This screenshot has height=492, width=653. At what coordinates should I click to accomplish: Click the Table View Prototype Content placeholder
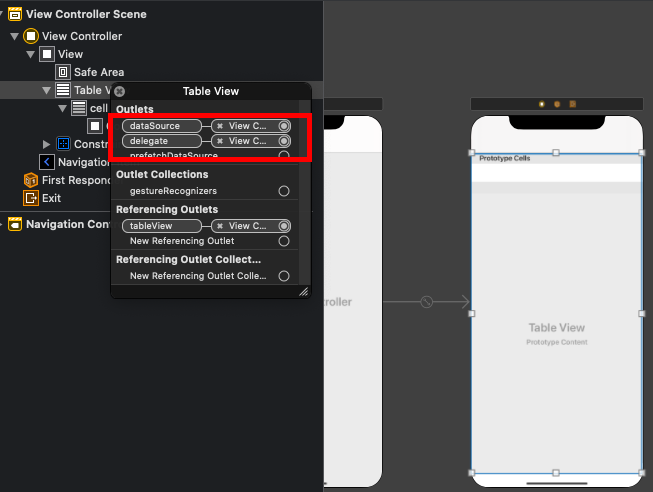557,333
